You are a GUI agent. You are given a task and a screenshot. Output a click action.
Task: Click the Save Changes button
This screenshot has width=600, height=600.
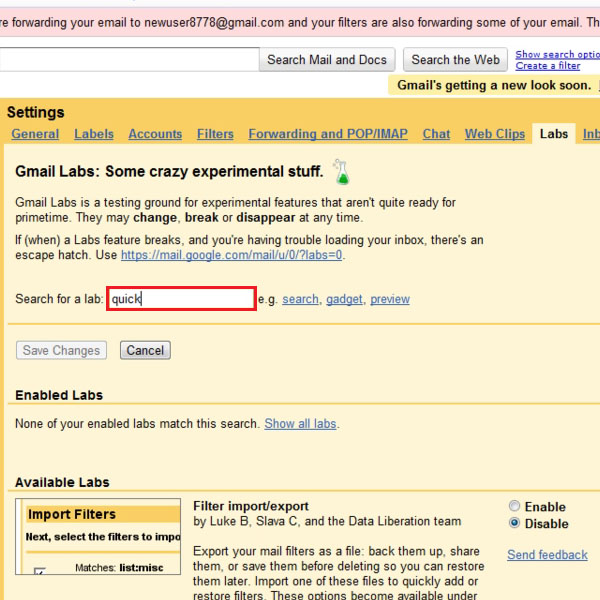click(61, 350)
